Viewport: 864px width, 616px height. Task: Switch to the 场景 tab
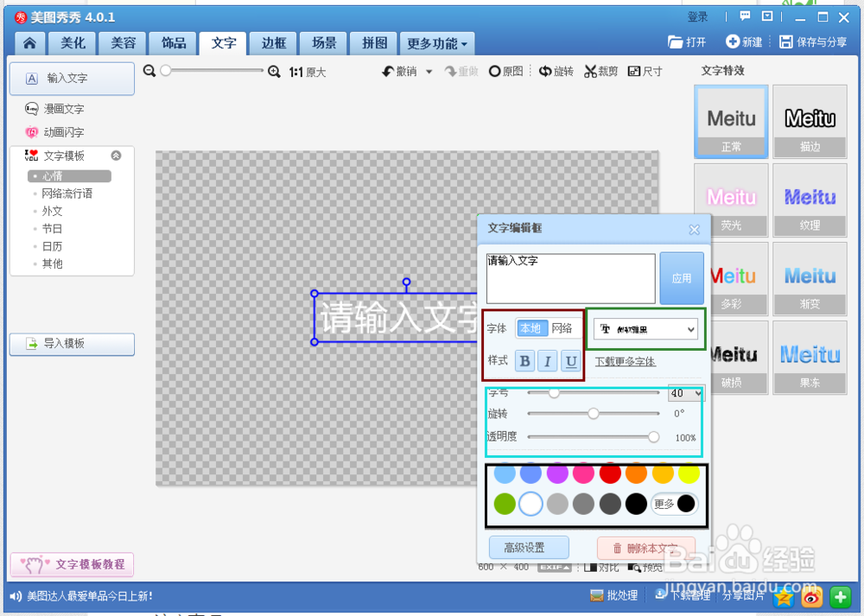pyautogui.click(x=324, y=43)
